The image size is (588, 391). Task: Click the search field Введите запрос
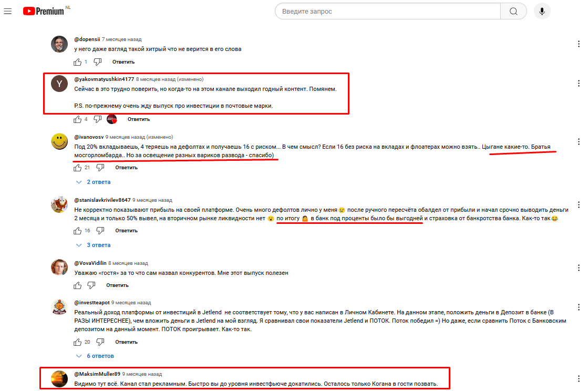click(388, 11)
